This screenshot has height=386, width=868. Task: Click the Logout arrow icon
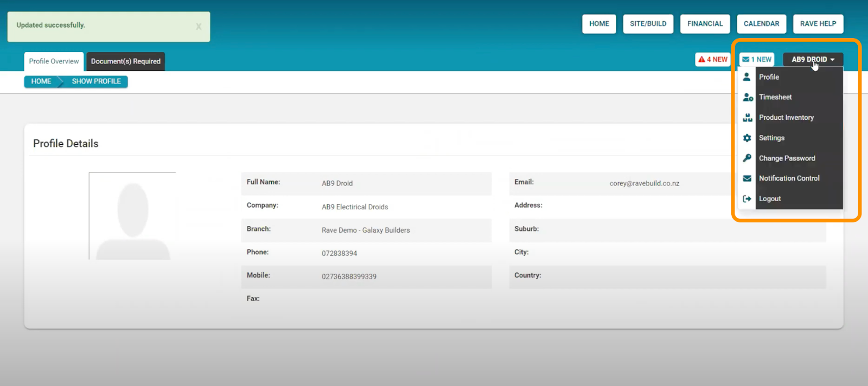747,199
